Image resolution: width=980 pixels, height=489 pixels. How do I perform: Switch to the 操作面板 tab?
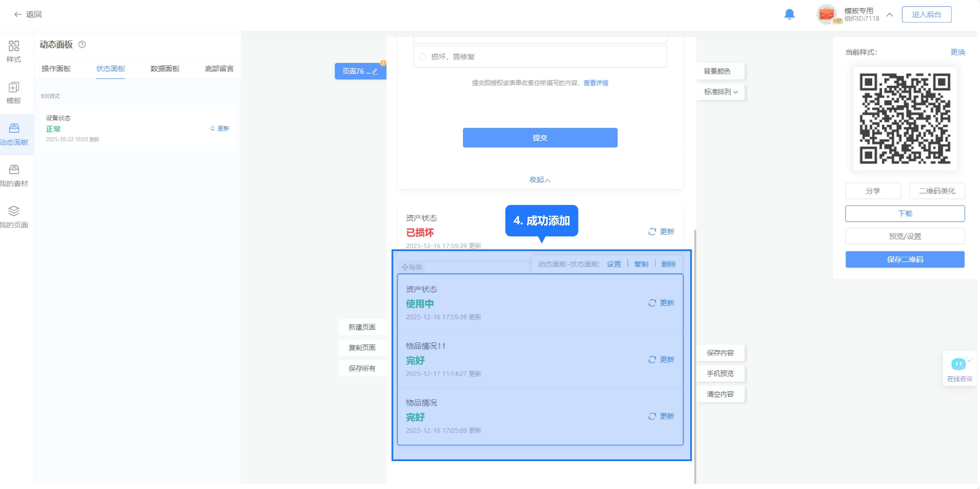[56, 69]
